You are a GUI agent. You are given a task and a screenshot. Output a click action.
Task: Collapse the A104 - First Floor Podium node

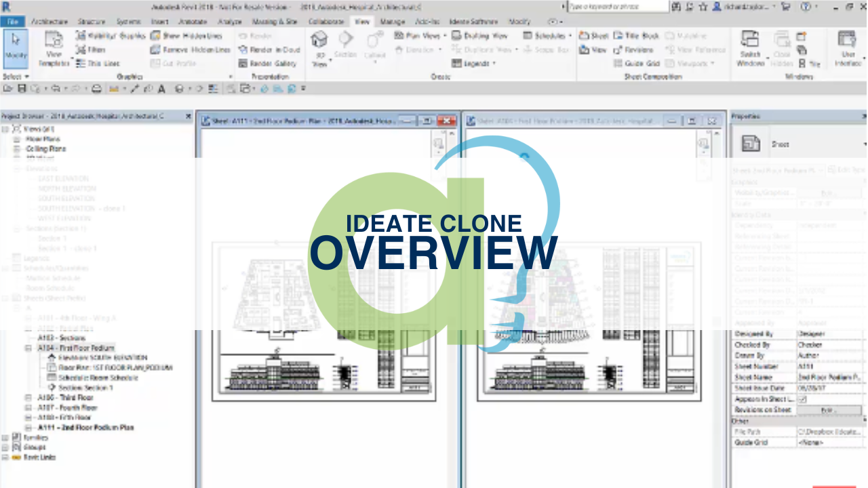28,348
